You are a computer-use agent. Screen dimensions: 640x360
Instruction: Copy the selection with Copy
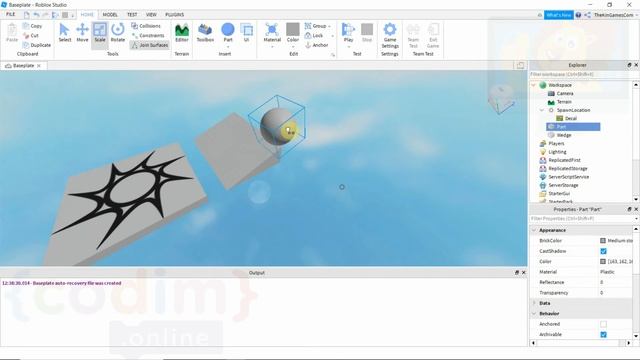pos(33,26)
